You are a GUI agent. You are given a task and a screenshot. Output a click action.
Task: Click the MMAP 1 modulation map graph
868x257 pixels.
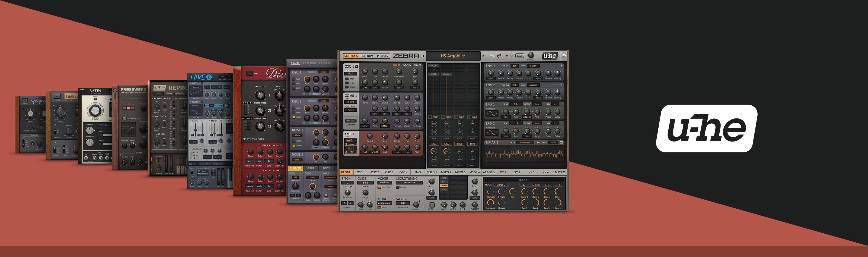point(524,154)
